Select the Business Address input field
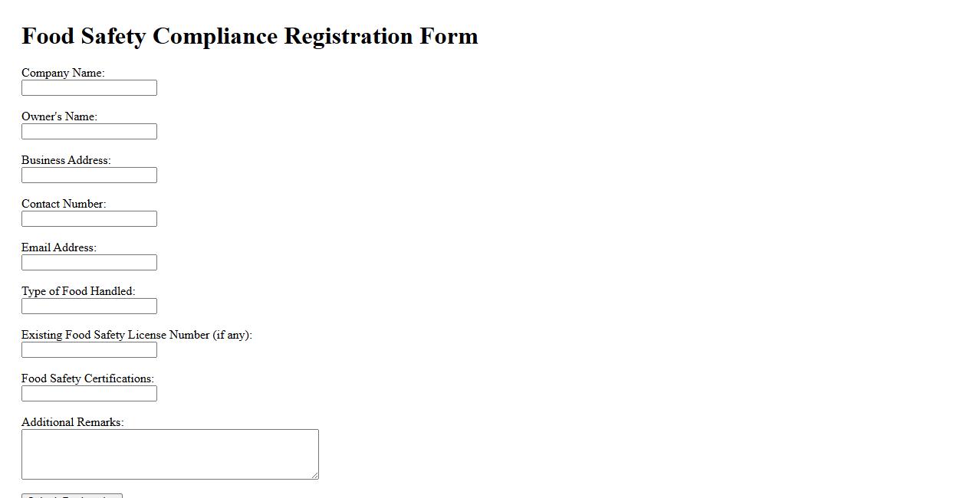The height and width of the screenshot is (498, 980). 89,175
